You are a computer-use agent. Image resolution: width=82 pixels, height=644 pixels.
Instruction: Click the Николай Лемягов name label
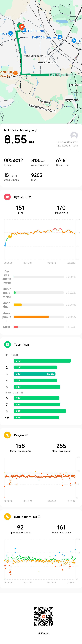[67, 142]
